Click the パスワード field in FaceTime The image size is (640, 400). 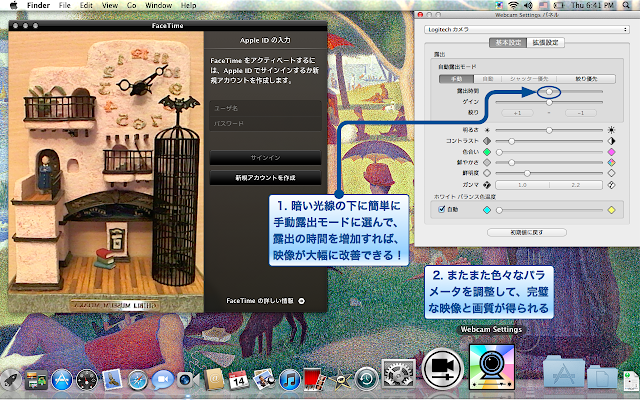coord(265,124)
